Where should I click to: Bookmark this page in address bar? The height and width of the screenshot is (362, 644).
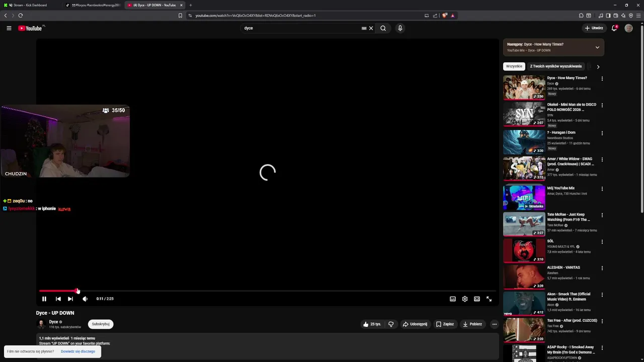pyautogui.click(x=180, y=16)
